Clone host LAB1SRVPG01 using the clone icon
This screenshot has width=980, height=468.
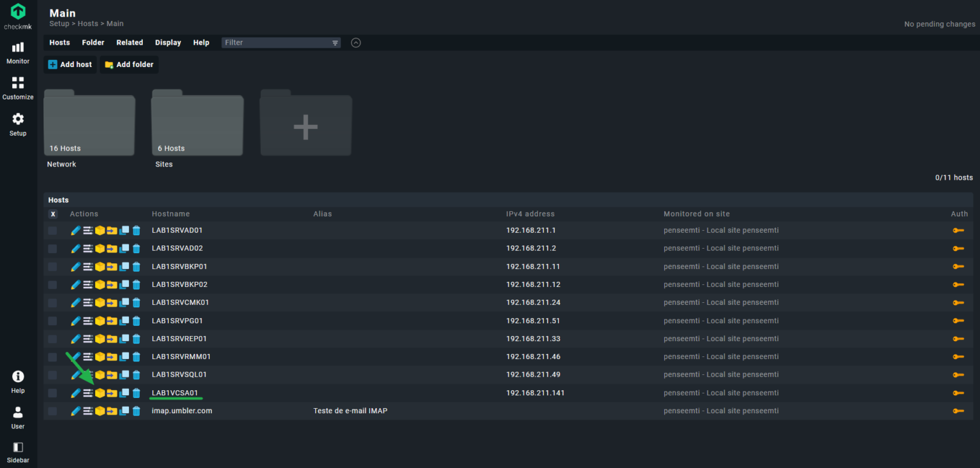(124, 321)
